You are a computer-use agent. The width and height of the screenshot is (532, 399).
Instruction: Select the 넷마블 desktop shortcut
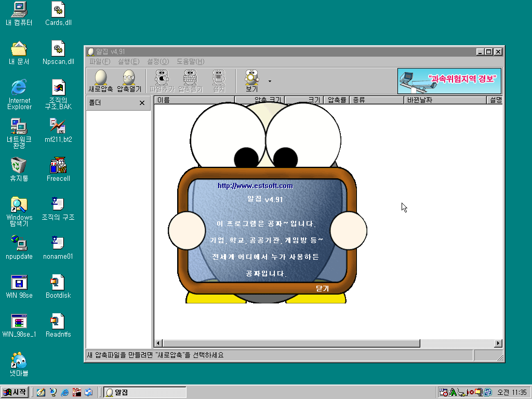(x=19, y=365)
